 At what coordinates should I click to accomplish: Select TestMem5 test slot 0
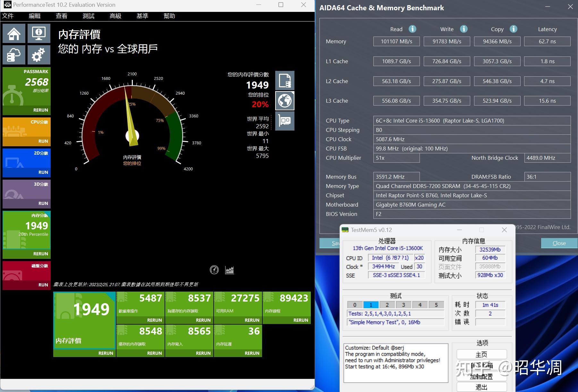click(355, 305)
